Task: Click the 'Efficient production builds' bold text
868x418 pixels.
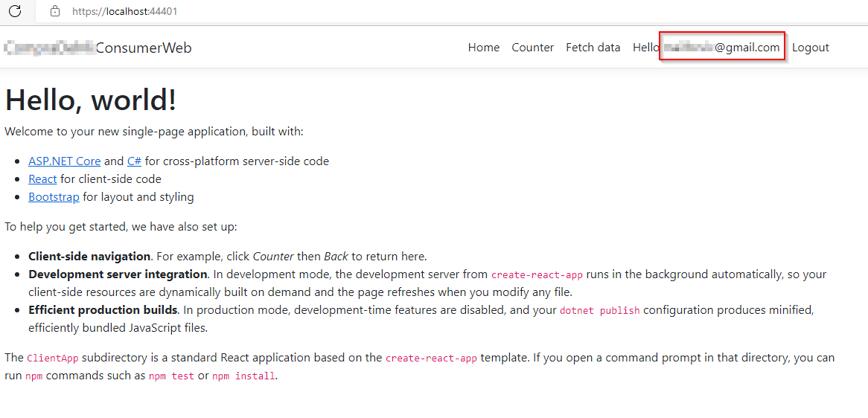Action: pyautogui.click(x=103, y=309)
